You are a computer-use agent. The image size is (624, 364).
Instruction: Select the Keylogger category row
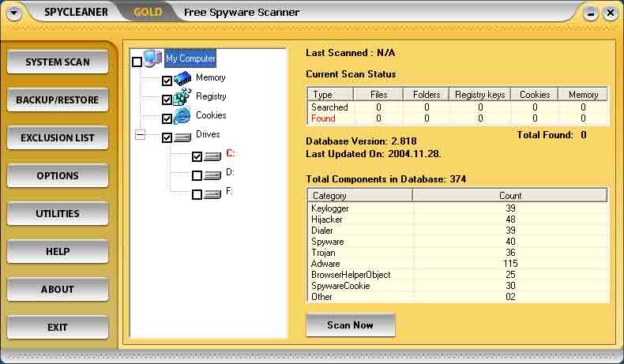pyautogui.click(x=457, y=208)
